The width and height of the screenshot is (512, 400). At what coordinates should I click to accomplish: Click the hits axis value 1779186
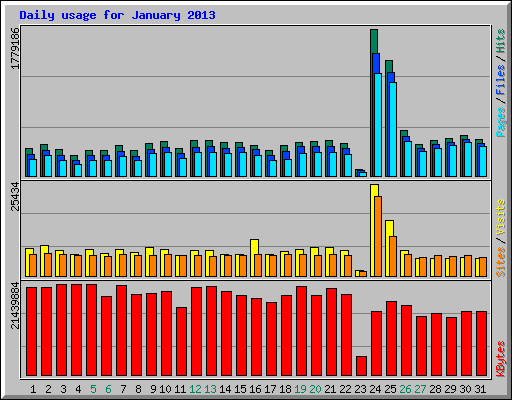click(x=15, y=48)
